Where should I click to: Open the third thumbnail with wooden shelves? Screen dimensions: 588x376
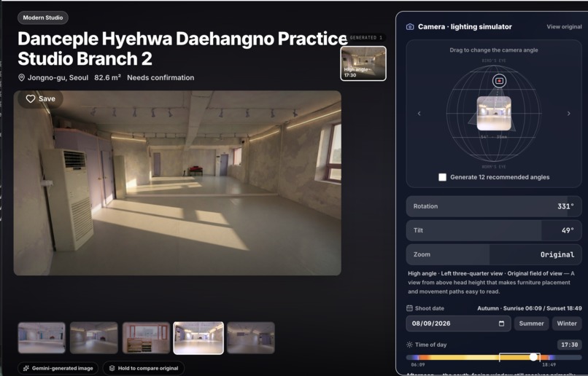(146, 338)
